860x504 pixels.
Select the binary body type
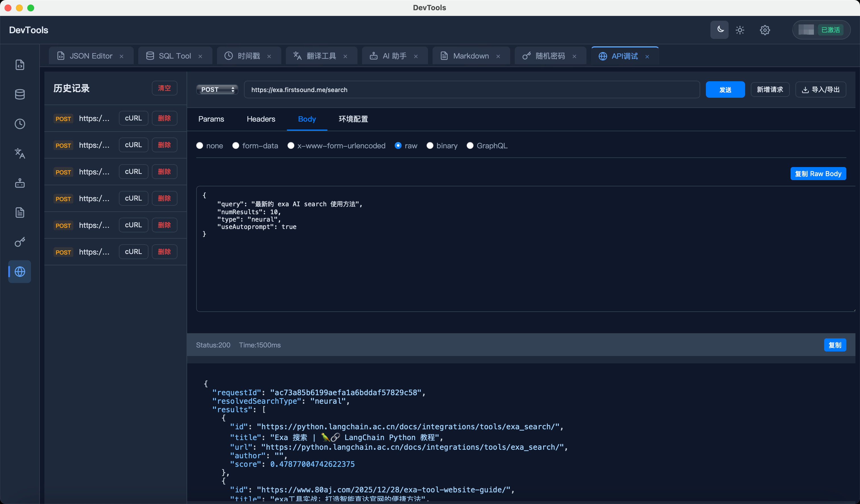click(x=430, y=146)
